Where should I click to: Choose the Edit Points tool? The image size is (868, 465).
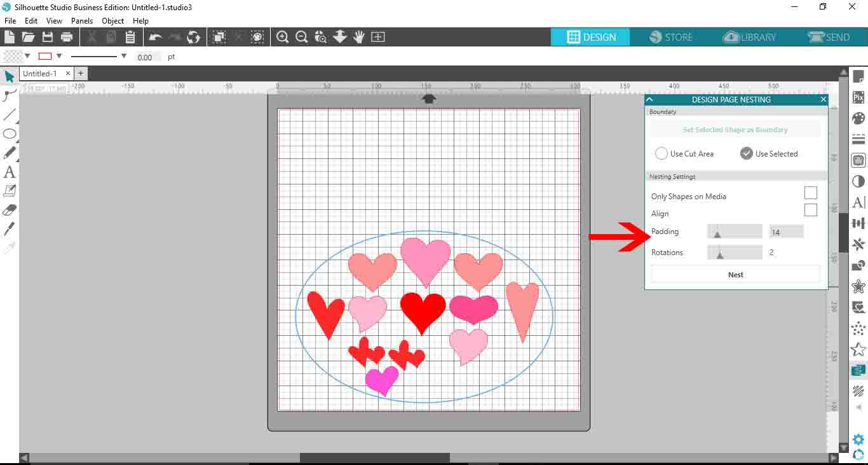10,96
